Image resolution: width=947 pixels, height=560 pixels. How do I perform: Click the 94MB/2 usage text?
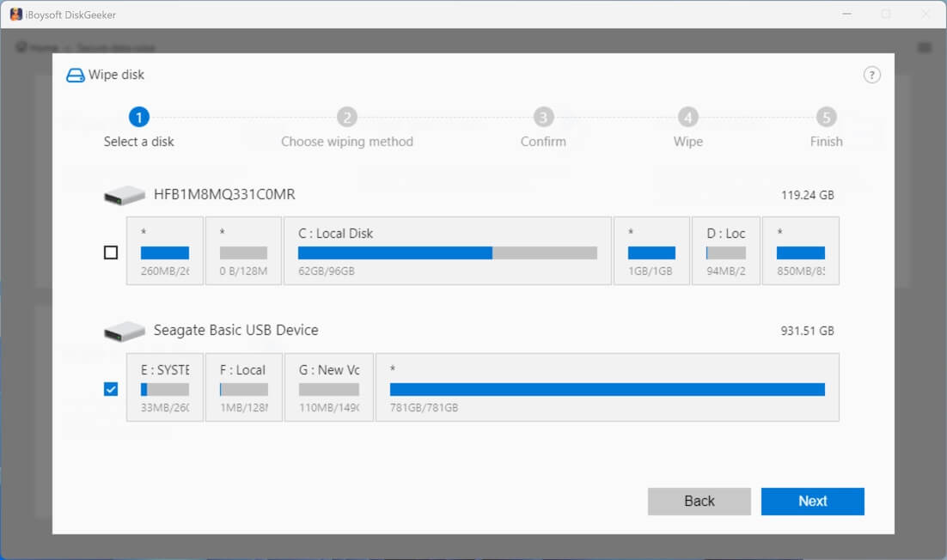click(x=726, y=271)
